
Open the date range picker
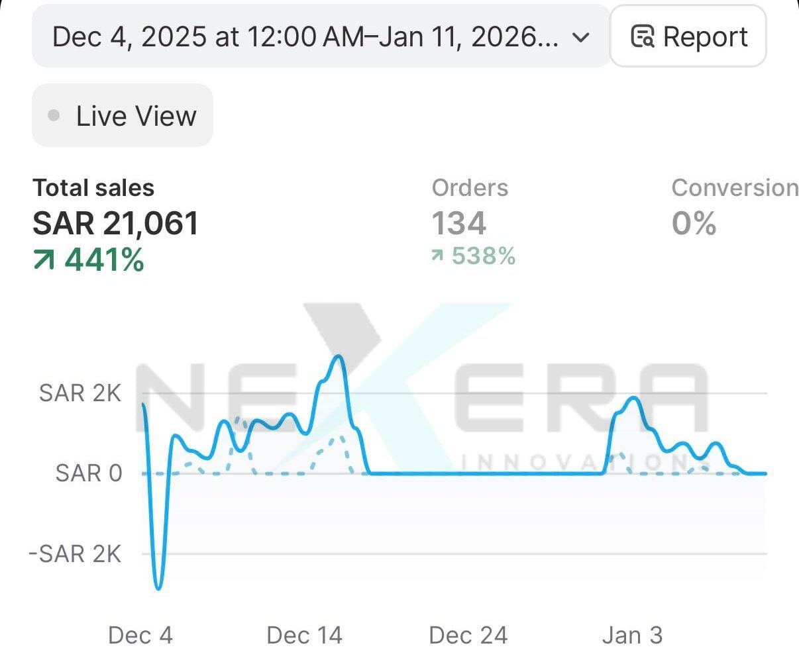click(x=305, y=36)
